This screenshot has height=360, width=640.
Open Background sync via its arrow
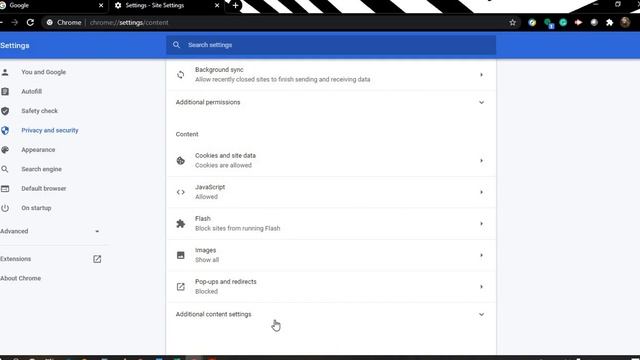(x=482, y=75)
